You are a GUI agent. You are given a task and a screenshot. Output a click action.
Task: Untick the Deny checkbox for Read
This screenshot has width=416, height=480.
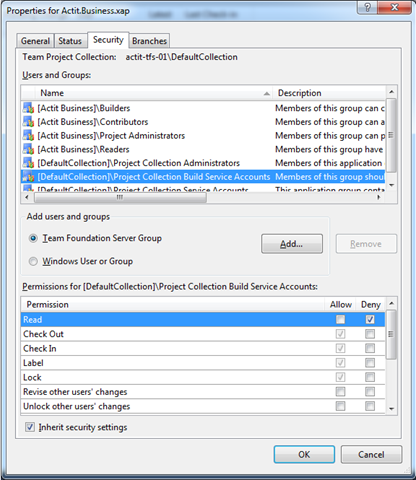click(x=370, y=319)
